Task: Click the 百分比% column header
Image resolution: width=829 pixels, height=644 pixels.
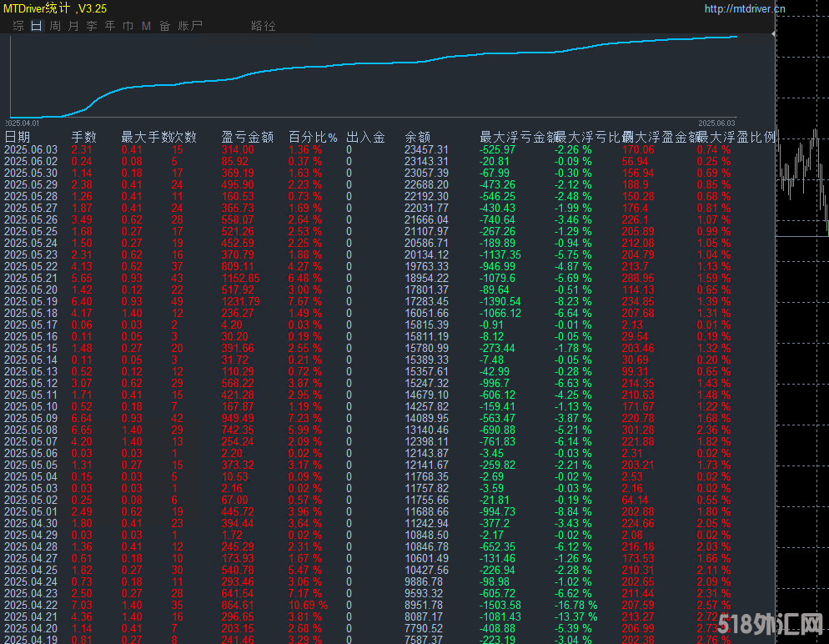Action: 313,138
